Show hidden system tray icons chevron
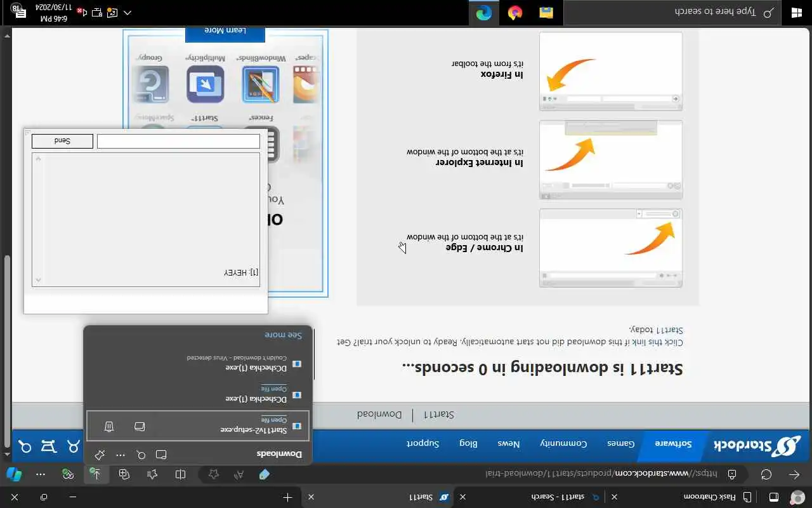This screenshot has width=812, height=508. [128, 13]
